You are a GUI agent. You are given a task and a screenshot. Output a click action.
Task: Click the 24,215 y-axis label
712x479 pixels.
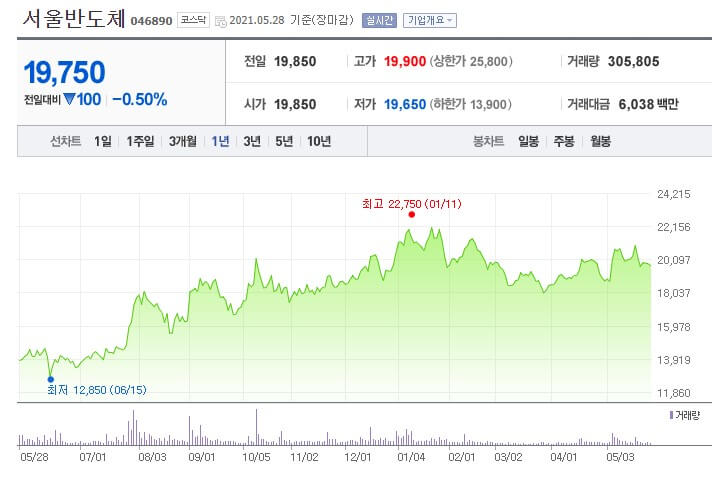pyautogui.click(x=674, y=194)
